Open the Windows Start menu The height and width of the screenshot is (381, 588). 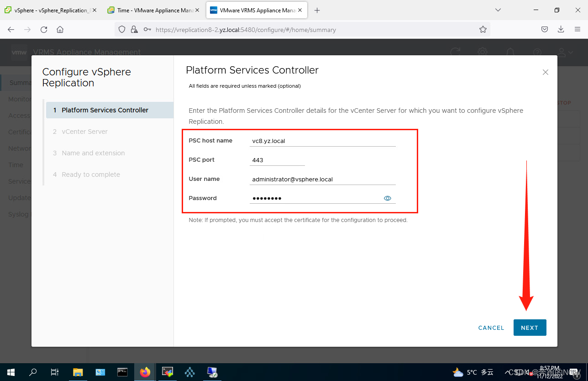coord(11,372)
